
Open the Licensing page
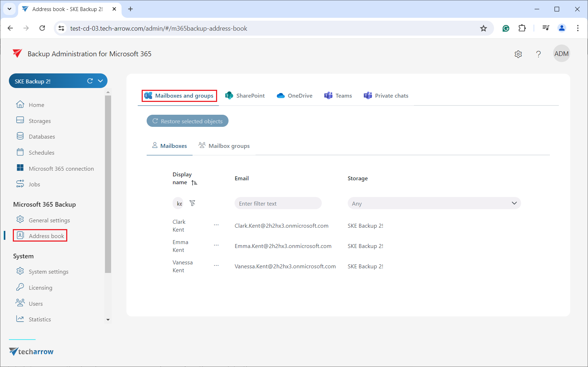click(x=40, y=288)
